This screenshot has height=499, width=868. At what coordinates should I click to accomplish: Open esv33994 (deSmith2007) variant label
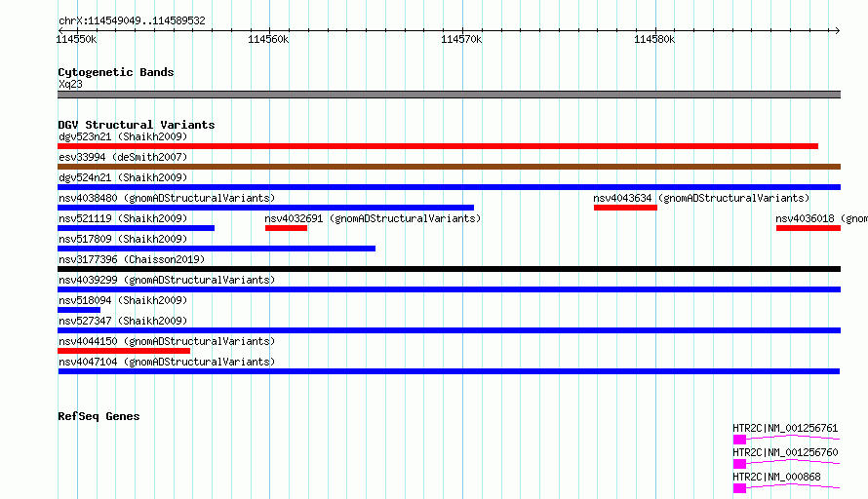click(x=123, y=157)
